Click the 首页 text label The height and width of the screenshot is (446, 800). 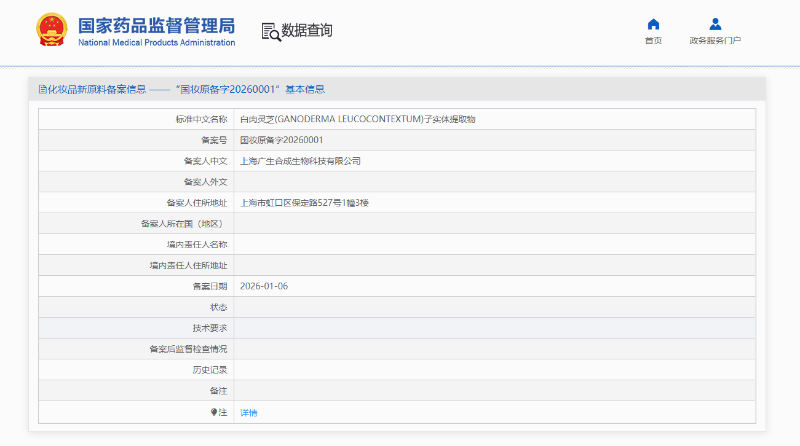pos(653,41)
